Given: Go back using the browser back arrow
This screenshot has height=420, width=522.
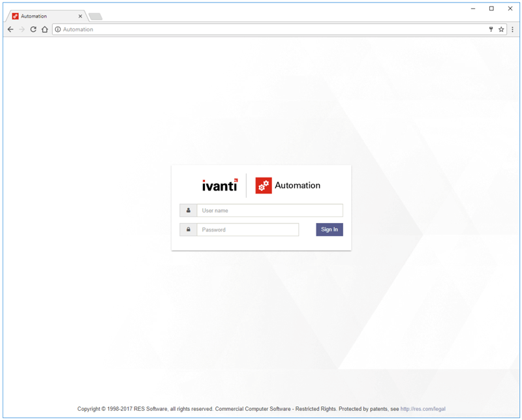Looking at the screenshot, I should click(10, 29).
